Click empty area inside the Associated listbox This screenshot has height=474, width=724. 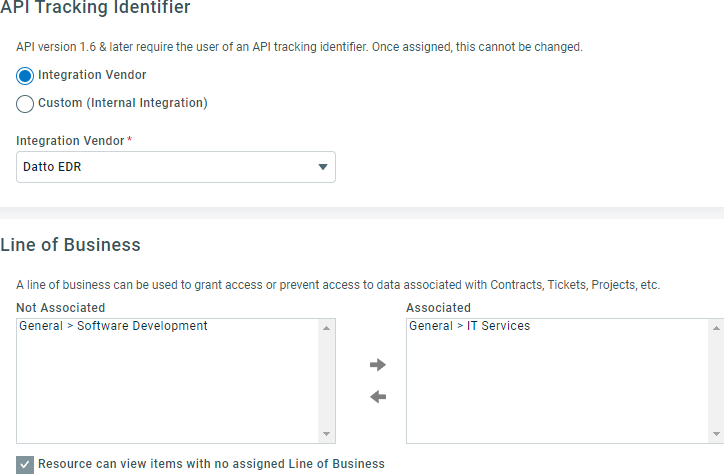click(557, 388)
